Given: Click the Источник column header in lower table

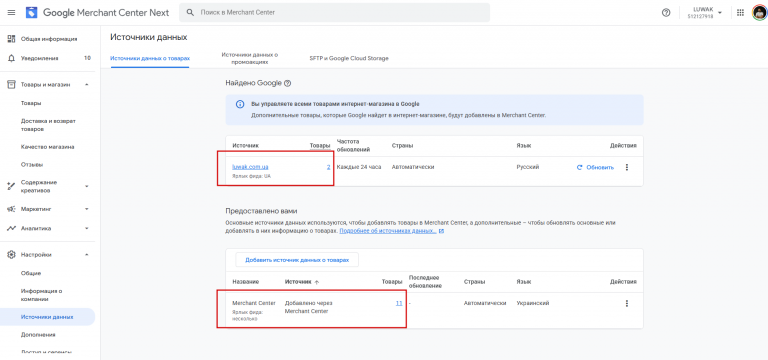Looking at the screenshot, I should pos(298,282).
